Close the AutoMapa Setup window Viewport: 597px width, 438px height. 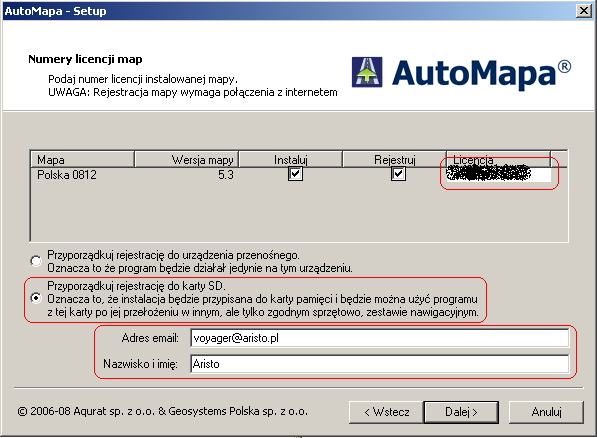pyautogui.click(x=584, y=11)
